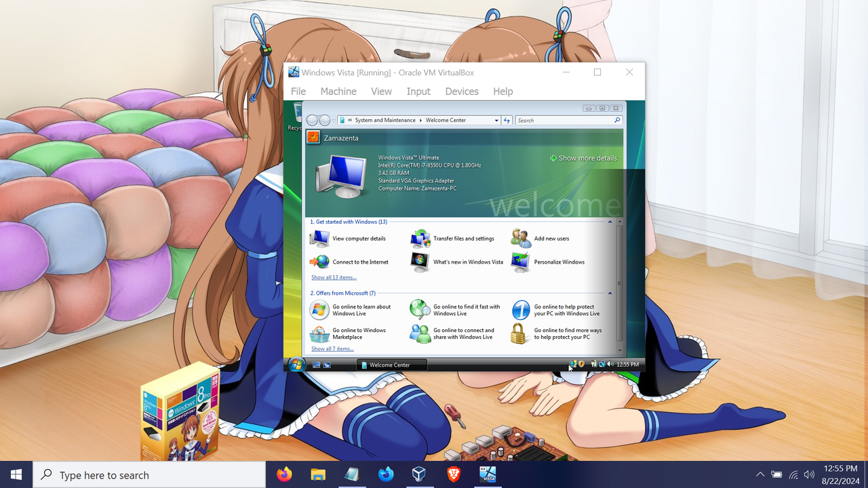Open View computer details in Welcome Center
Image resolution: width=868 pixels, height=488 pixels.
pyautogui.click(x=319, y=238)
